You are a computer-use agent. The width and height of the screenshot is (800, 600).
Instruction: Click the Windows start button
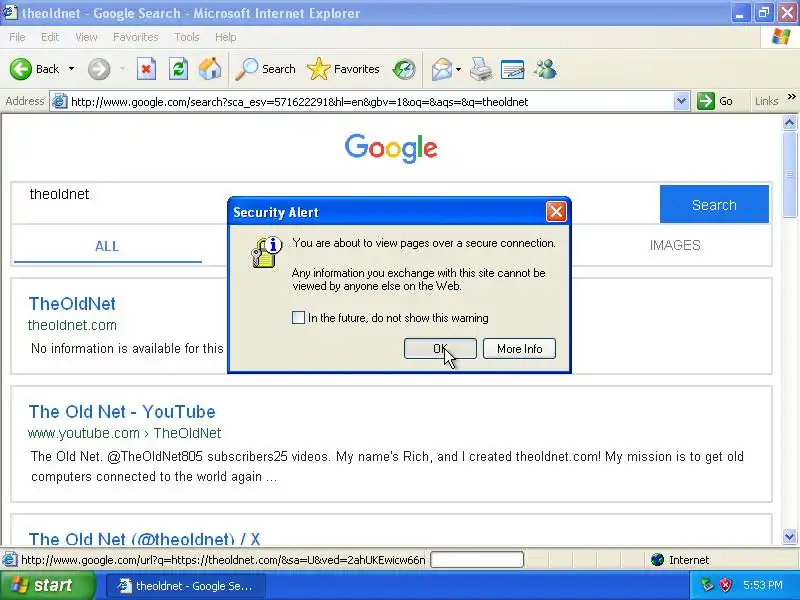click(x=47, y=585)
